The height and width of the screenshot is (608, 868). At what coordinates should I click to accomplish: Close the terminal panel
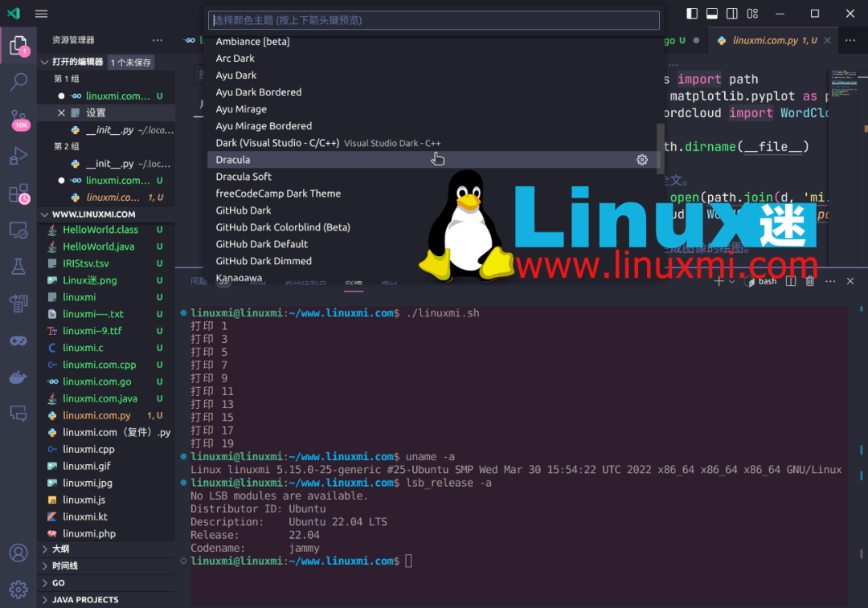tap(850, 281)
